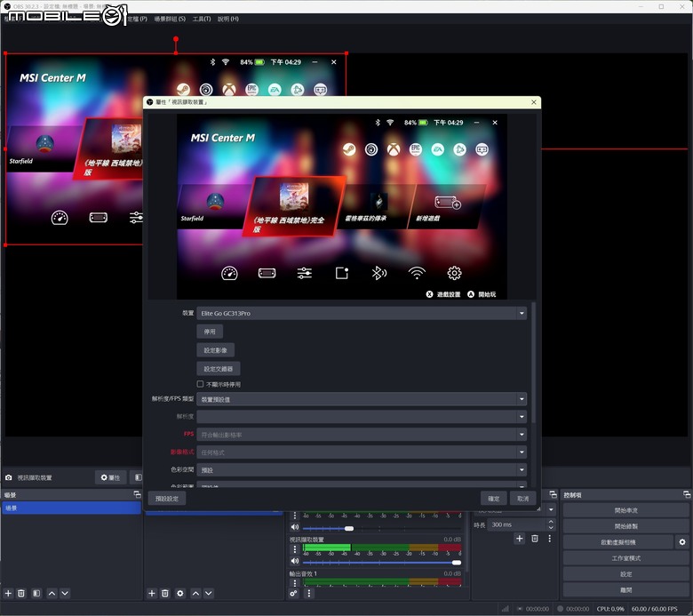The image size is (693, 616).
Task: Click 停用 button in properties dialog
Action: coord(210,332)
